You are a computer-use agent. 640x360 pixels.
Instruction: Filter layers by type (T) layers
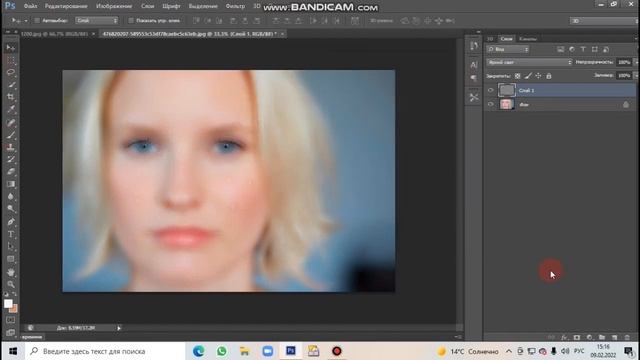point(583,49)
